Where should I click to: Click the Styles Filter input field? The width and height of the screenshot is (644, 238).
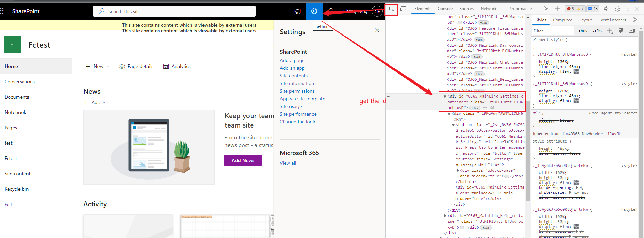[553, 31]
